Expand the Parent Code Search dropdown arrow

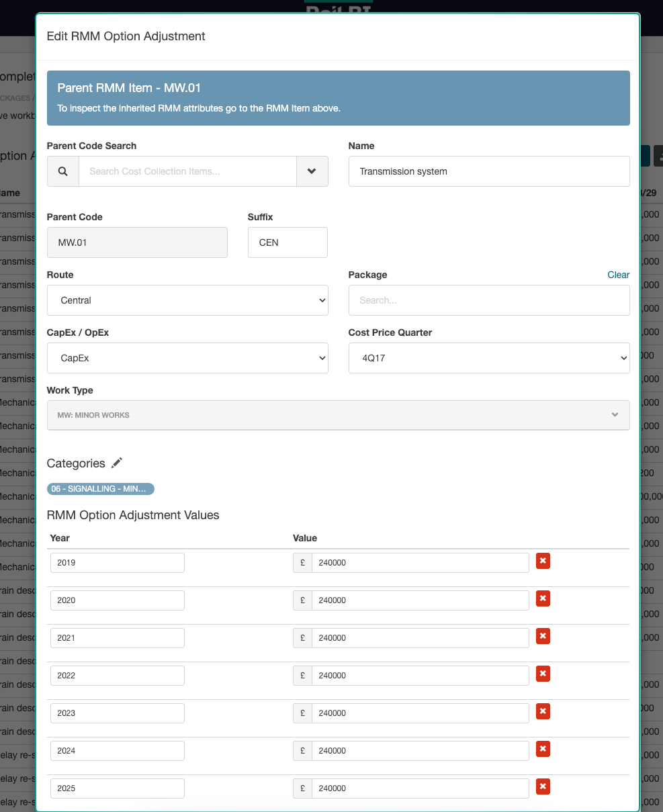(312, 171)
